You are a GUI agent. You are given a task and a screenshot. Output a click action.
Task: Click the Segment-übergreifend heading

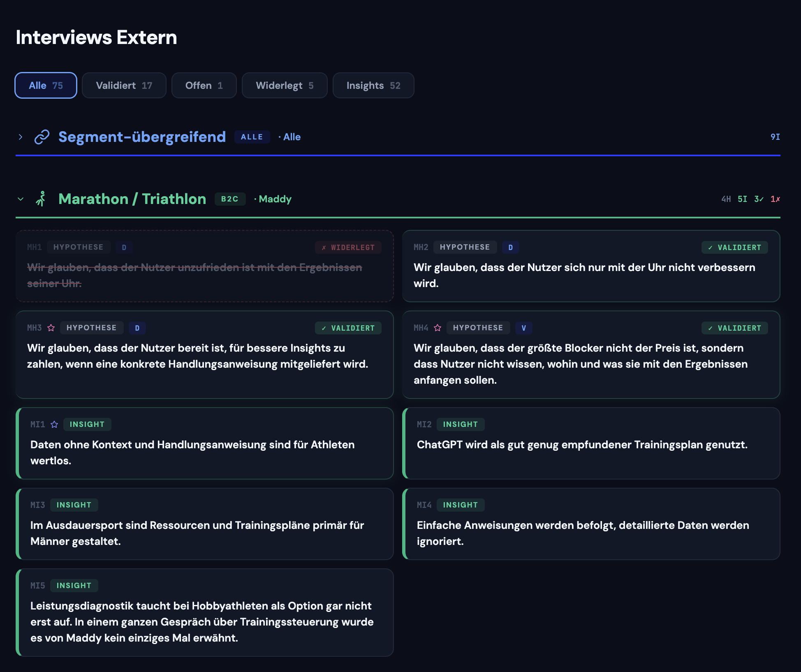(142, 137)
